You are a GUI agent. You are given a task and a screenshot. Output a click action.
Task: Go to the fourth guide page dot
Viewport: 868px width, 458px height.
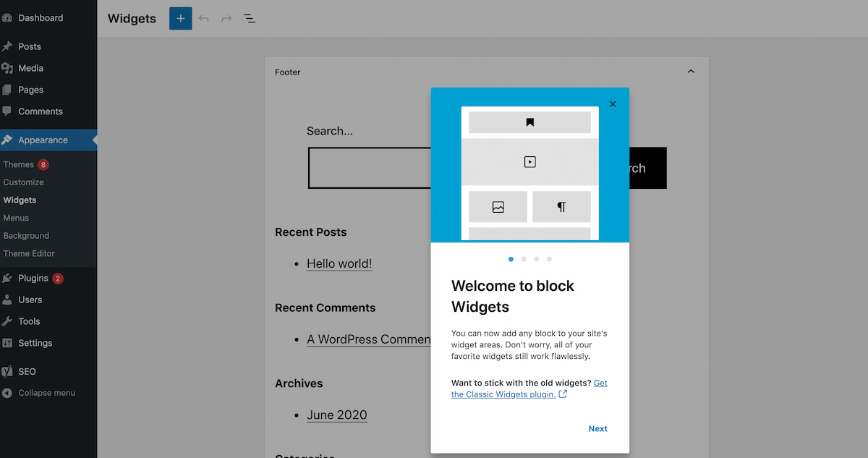[x=549, y=259]
